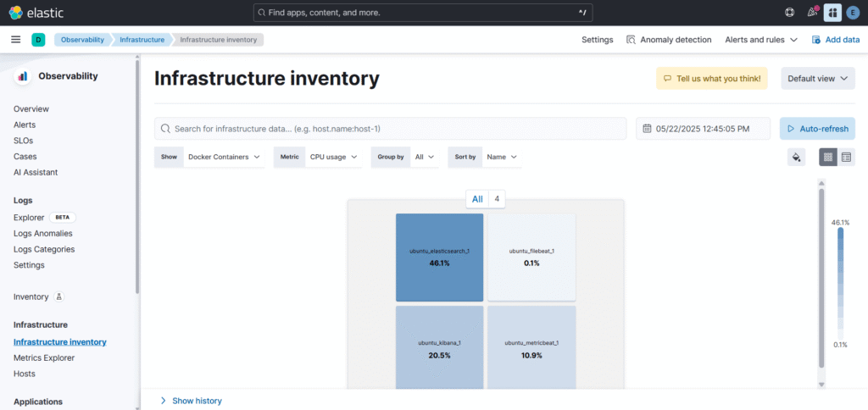Open the AI Assistant header icon
The image size is (868, 410).
[x=832, y=12]
